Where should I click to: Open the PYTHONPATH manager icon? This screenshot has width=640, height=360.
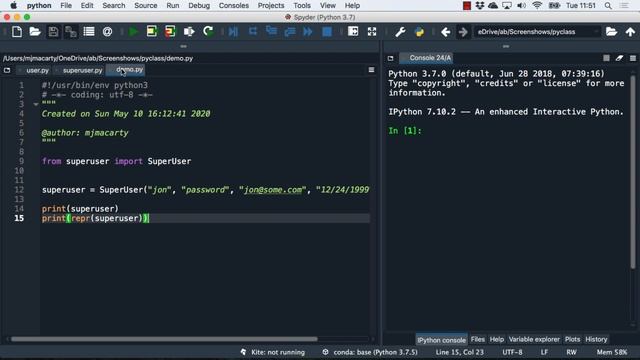click(419, 31)
